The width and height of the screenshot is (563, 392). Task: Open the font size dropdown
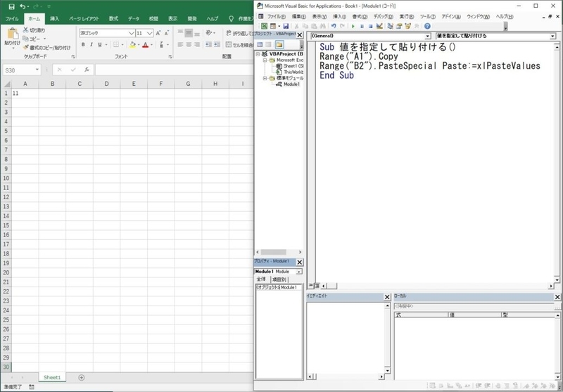coord(150,33)
